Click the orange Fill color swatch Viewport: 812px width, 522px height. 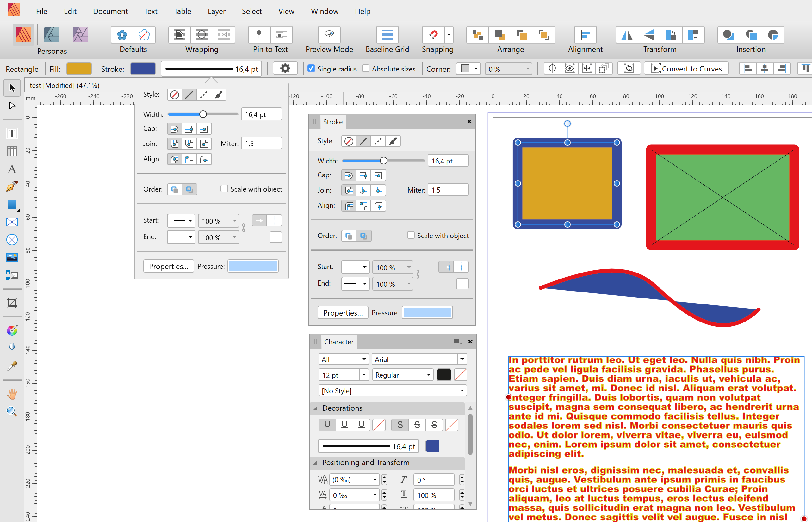coord(79,69)
